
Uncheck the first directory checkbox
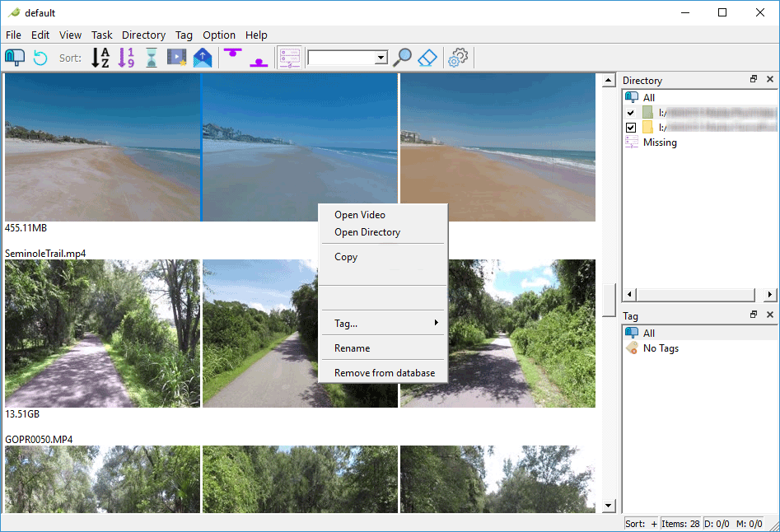631,113
